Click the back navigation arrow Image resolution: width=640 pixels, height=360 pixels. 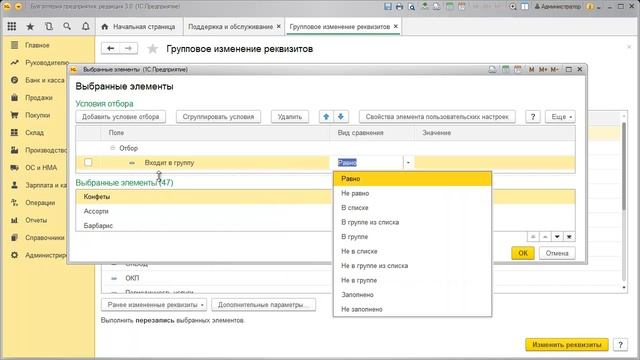point(110,49)
